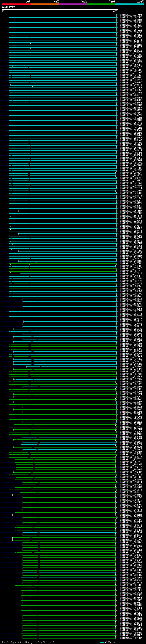Click the white AV411797 query bar
146x644 pixels.
pyautogui.click(x=60, y=10)
